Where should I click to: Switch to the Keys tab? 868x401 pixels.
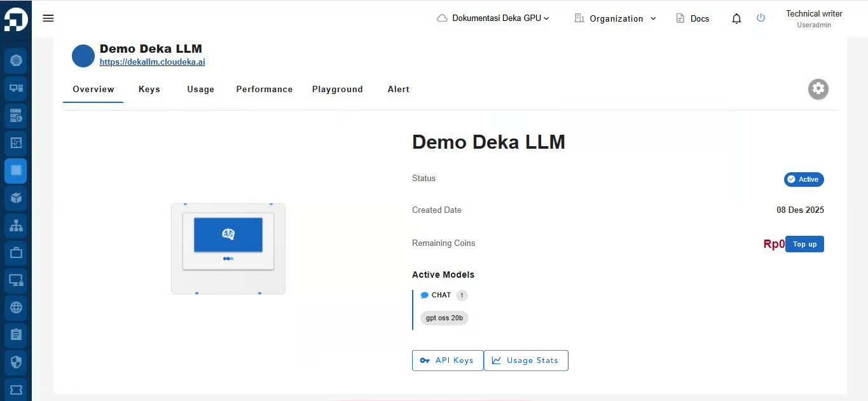click(149, 89)
